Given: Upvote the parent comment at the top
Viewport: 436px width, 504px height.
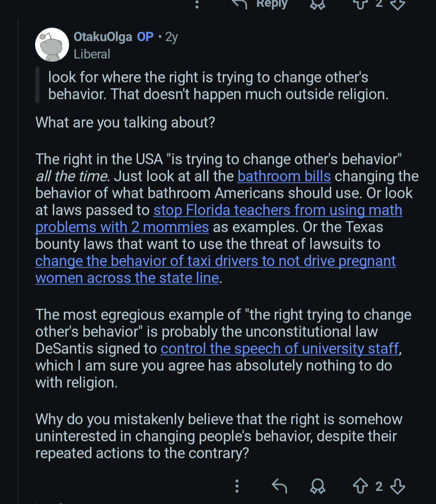Looking at the screenshot, I should pos(361,4).
